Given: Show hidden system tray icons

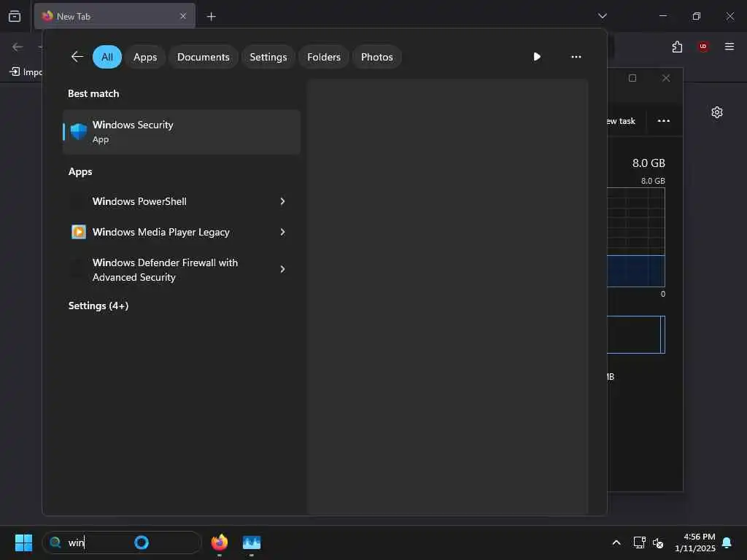Looking at the screenshot, I should [616, 542].
